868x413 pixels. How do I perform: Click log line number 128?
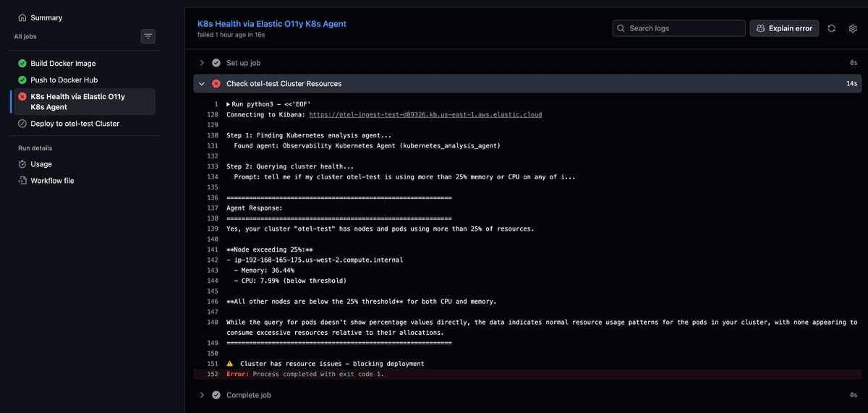point(213,114)
